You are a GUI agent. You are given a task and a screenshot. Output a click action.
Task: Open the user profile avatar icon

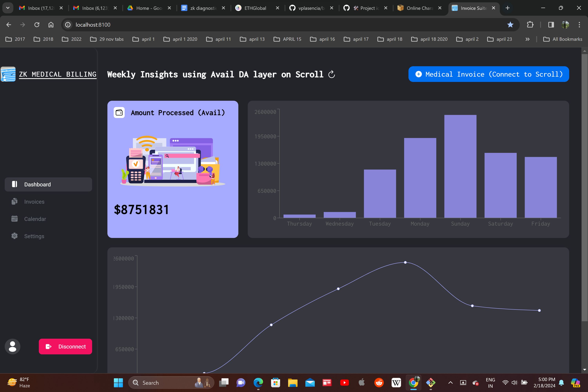[x=13, y=347]
